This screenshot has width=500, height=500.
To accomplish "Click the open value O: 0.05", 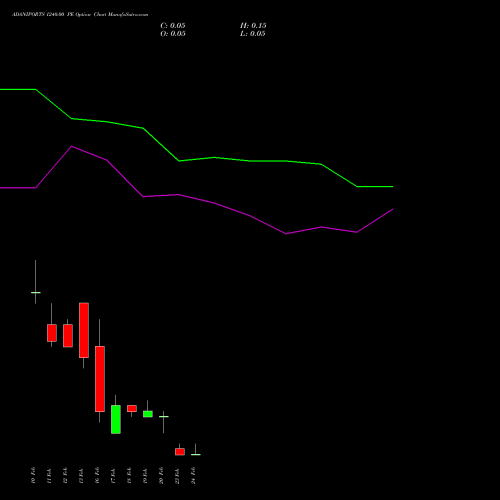I will pos(173,34).
